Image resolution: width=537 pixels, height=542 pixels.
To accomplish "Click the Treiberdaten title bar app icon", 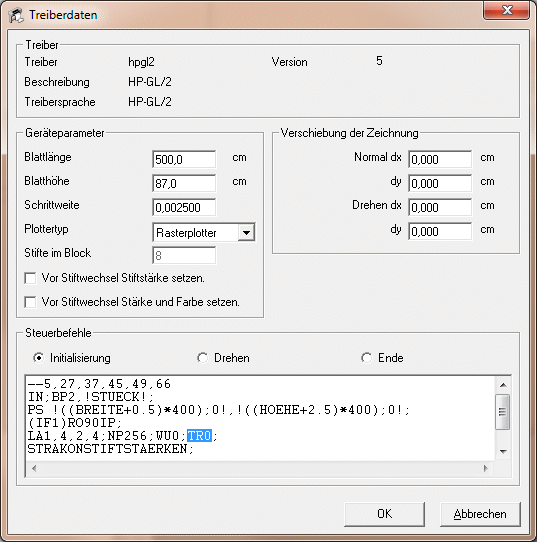I will click(16, 15).
